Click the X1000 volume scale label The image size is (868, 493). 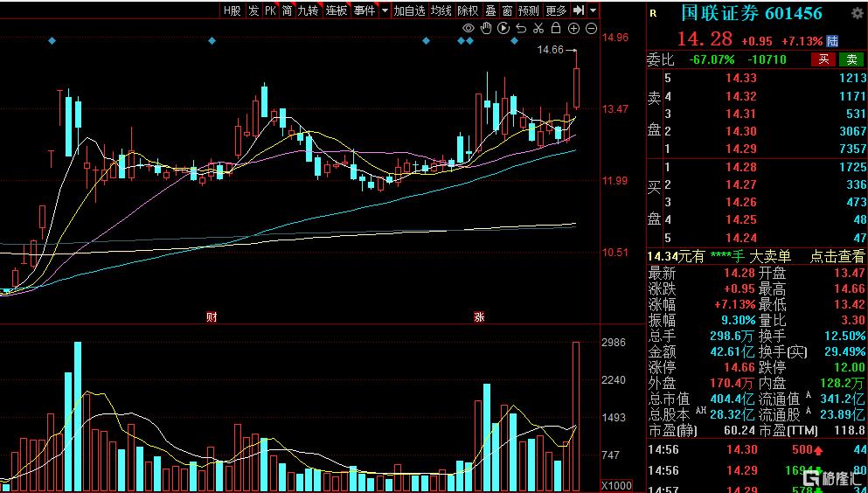click(x=616, y=485)
